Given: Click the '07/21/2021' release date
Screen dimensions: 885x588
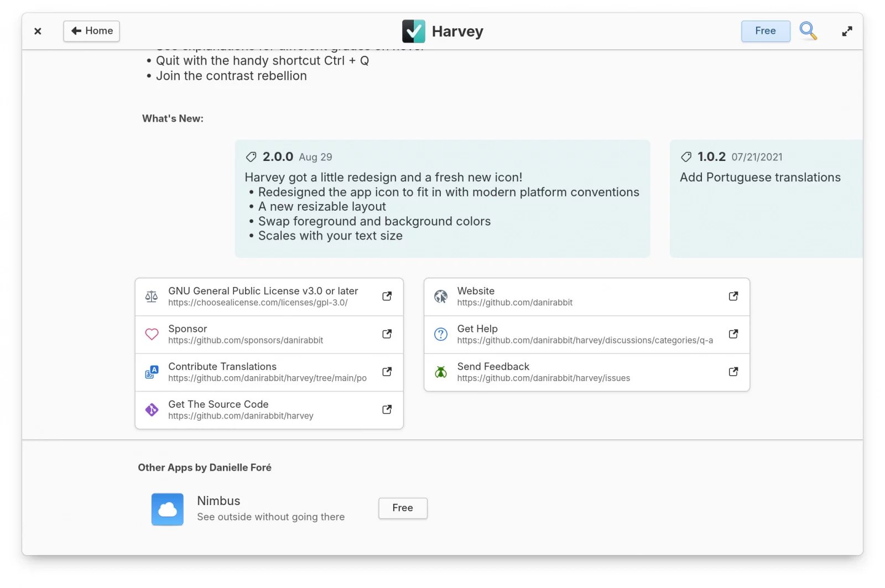Looking at the screenshot, I should click(757, 157).
